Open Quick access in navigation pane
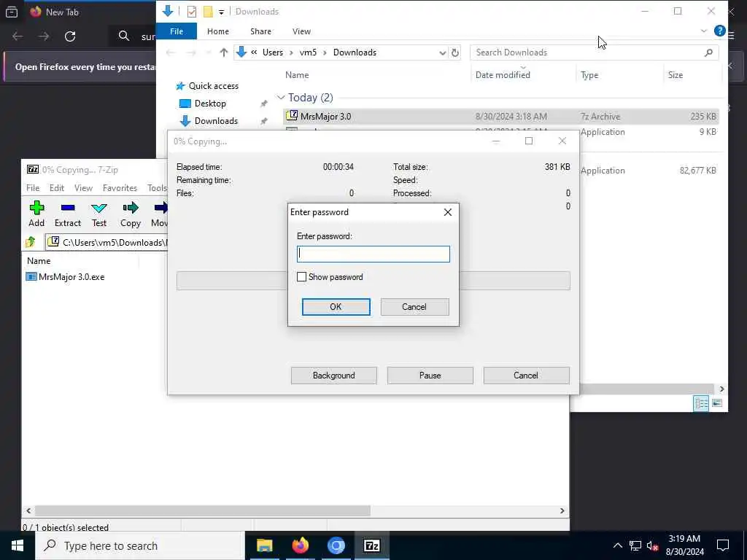 207,86
